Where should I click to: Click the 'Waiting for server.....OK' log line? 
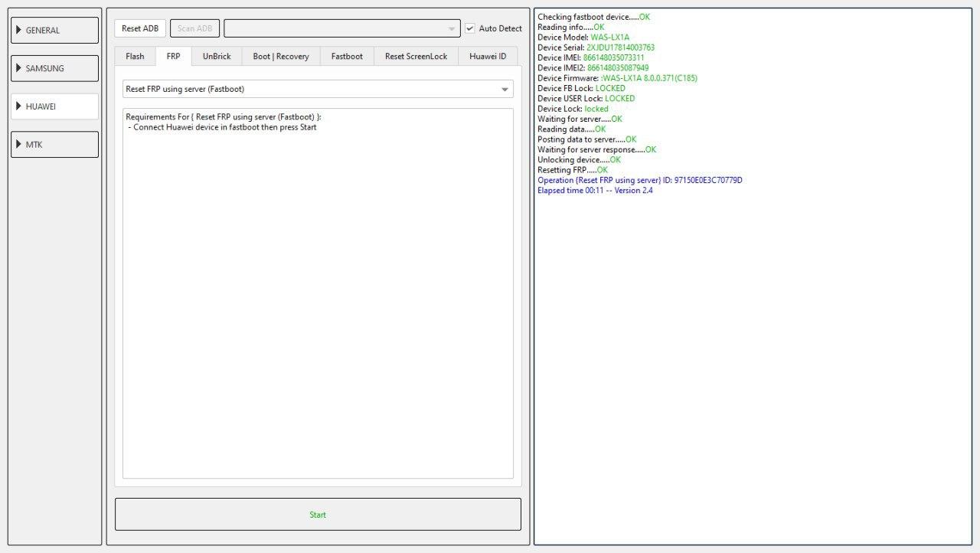580,119
